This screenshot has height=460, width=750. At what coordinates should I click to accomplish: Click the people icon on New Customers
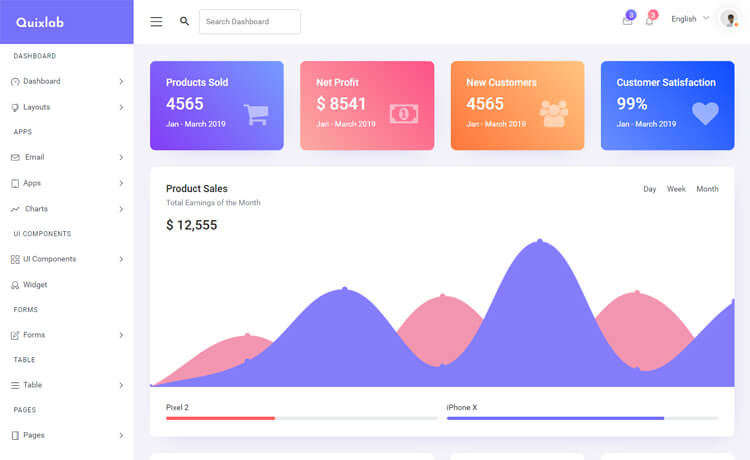tap(554, 114)
